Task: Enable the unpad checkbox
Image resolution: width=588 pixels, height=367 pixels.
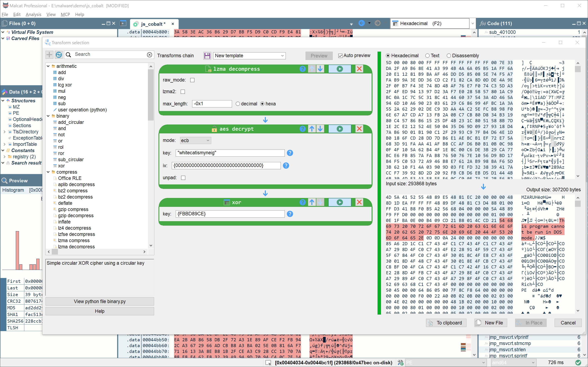Action: click(x=183, y=178)
